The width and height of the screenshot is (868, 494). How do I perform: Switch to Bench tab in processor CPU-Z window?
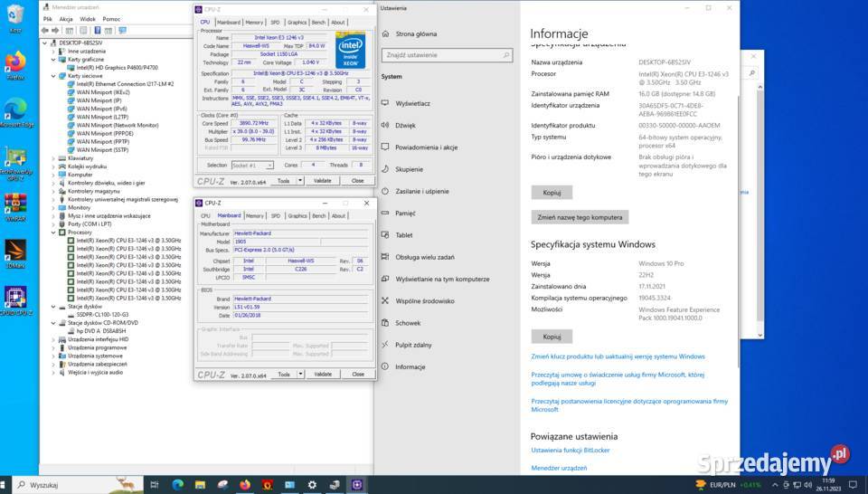pyautogui.click(x=318, y=22)
